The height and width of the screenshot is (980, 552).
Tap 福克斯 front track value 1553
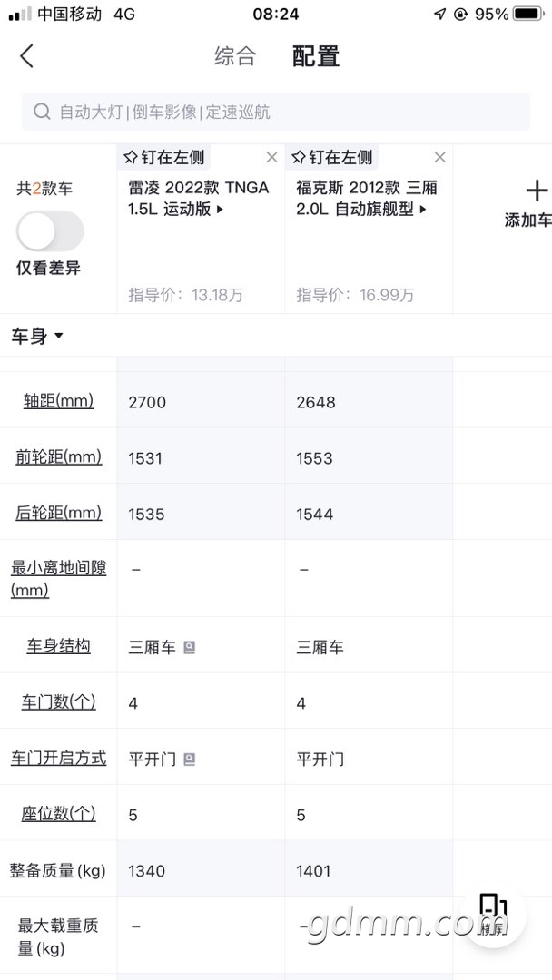[315, 458]
